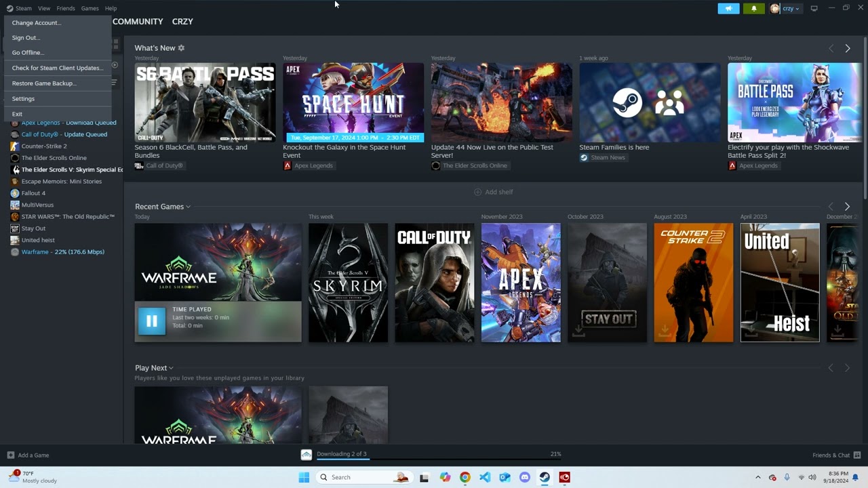This screenshot has height=488, width=868.
Task: Launch Google Chrome from the taskbar
Action: pyautogui.click(x=465, y=477)
